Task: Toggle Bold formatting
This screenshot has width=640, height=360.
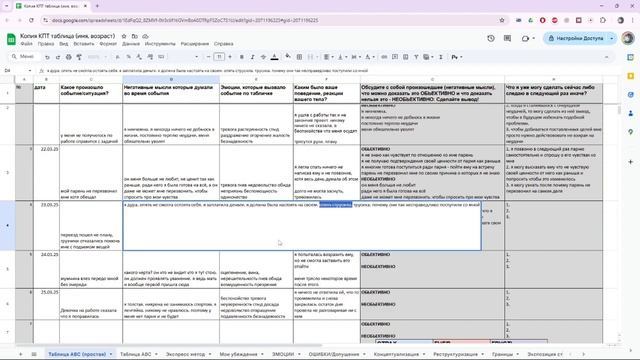Action: 242,57
